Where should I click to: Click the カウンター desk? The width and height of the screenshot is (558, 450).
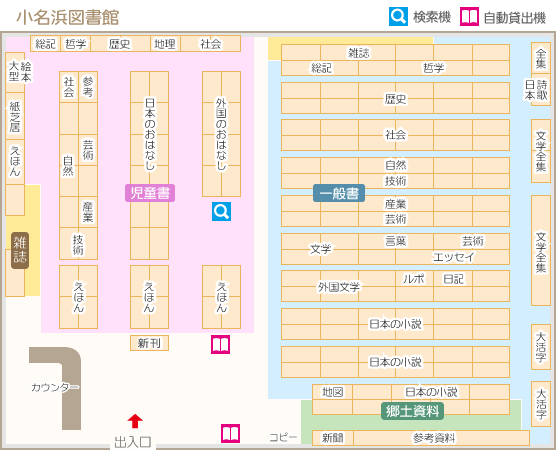click(55, 388)
